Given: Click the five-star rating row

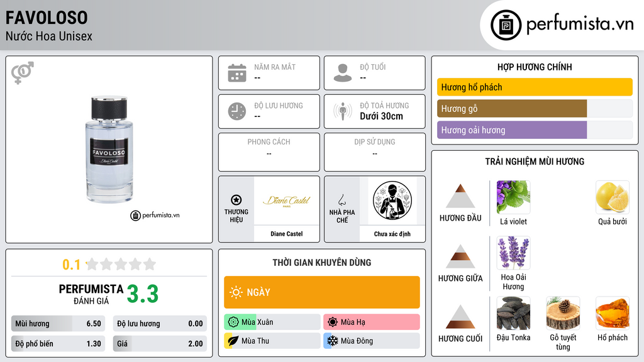Looking at the screenshot, I should click(121, 264).
